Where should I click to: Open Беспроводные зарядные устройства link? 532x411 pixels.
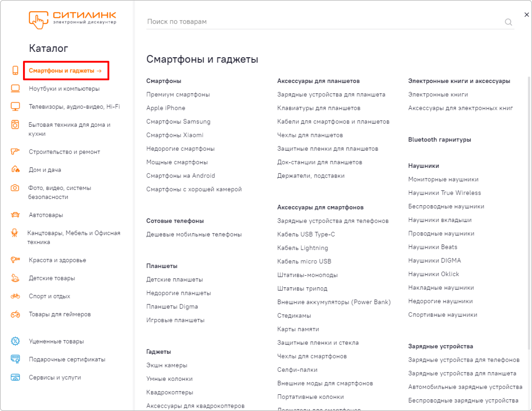(x=463, y=401)
